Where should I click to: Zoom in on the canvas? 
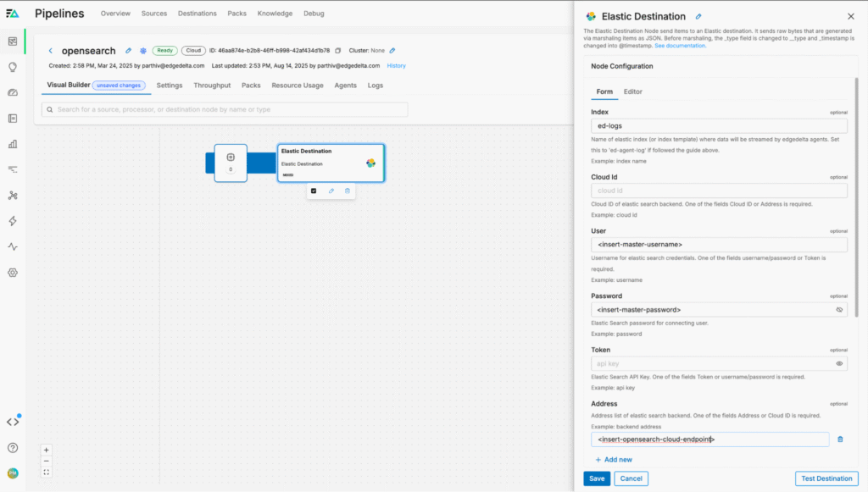click(47, 450)
